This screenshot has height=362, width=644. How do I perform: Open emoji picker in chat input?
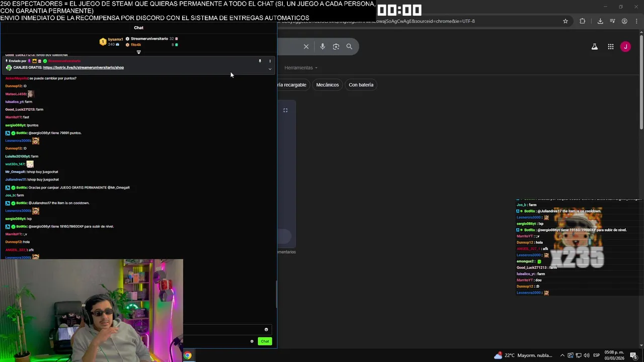[266, 330]
